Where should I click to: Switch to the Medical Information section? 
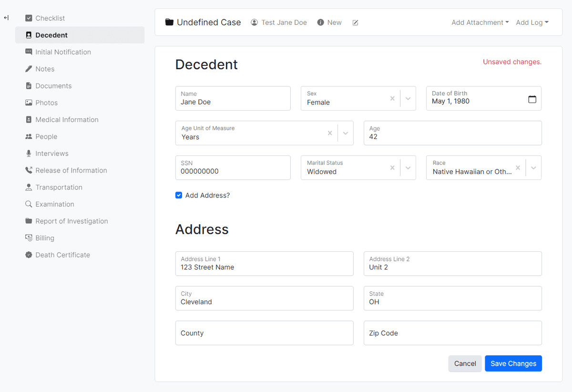67,119
